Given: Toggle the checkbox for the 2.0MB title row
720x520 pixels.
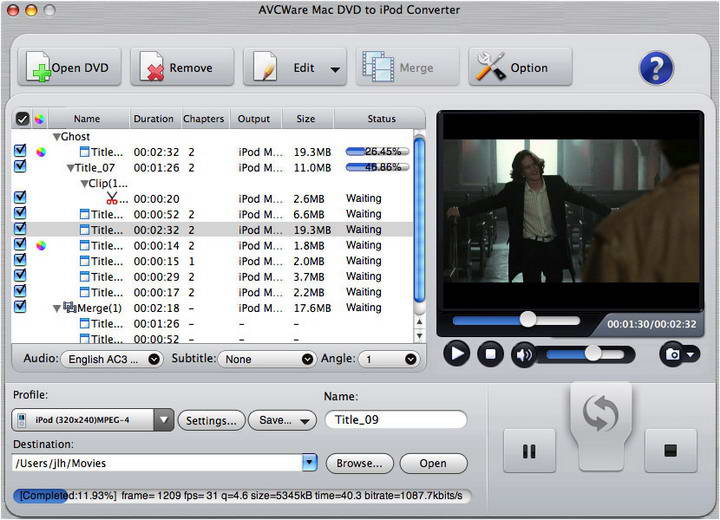Looking at the screenshot, I should pos(20,260).
